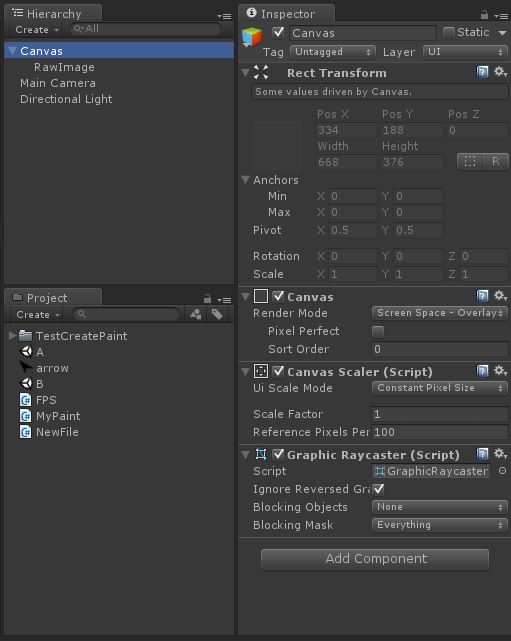Switch to the Hierarchy tab

[x=52, y=13]
